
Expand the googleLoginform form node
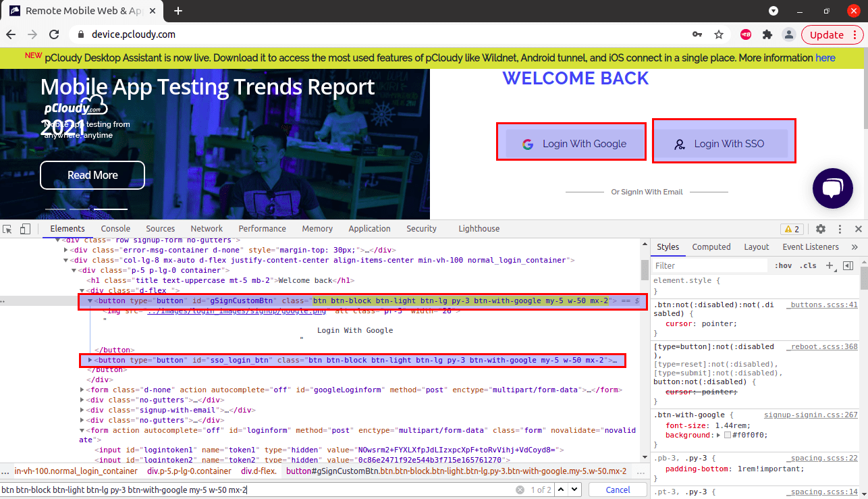click(x=82, y=390)
